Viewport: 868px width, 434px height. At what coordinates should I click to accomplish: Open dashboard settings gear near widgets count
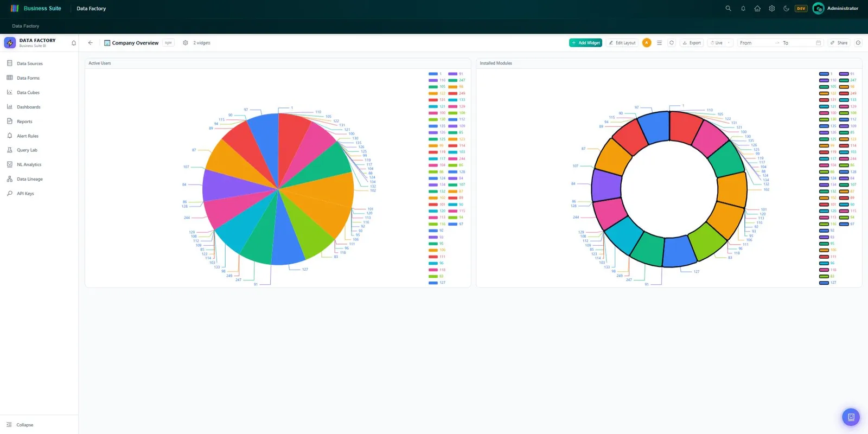(x=186, y=43)
